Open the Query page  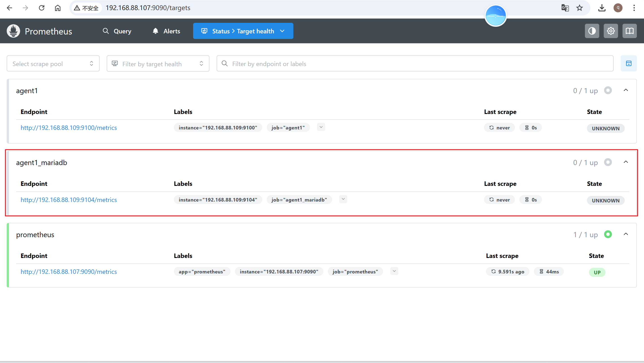tap(117, 31)
